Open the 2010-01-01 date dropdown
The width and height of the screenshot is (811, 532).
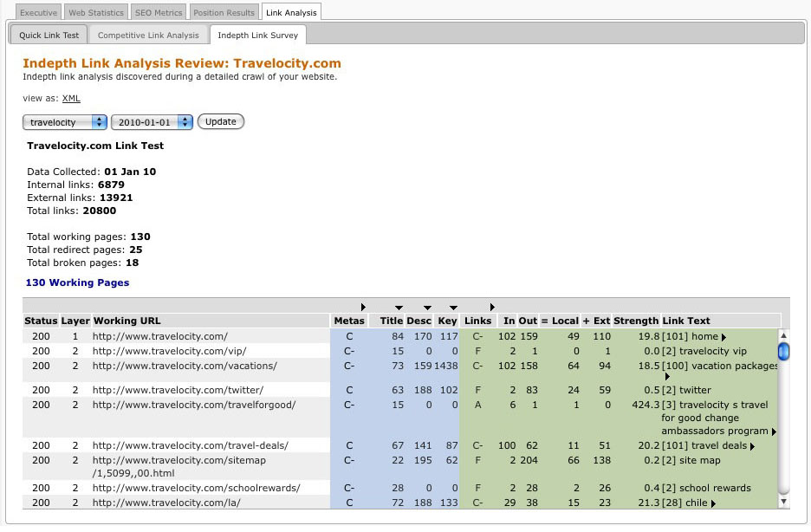[152, 122]
